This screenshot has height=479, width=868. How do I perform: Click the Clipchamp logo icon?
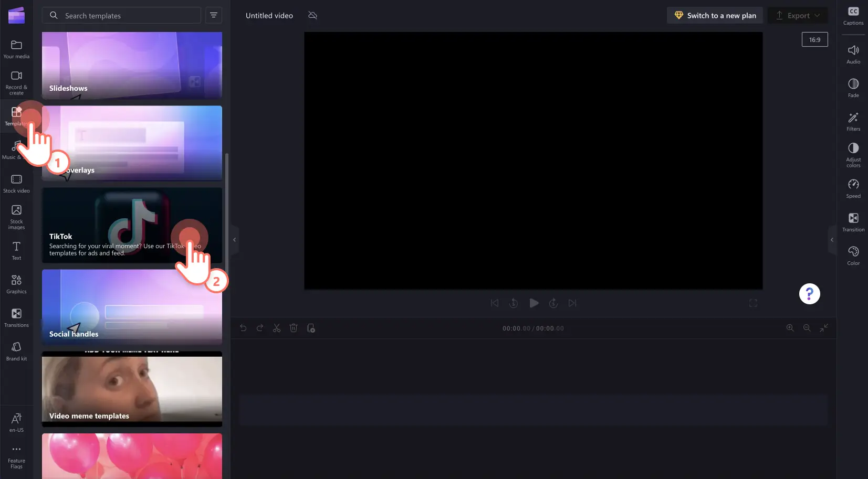point(16,15)
